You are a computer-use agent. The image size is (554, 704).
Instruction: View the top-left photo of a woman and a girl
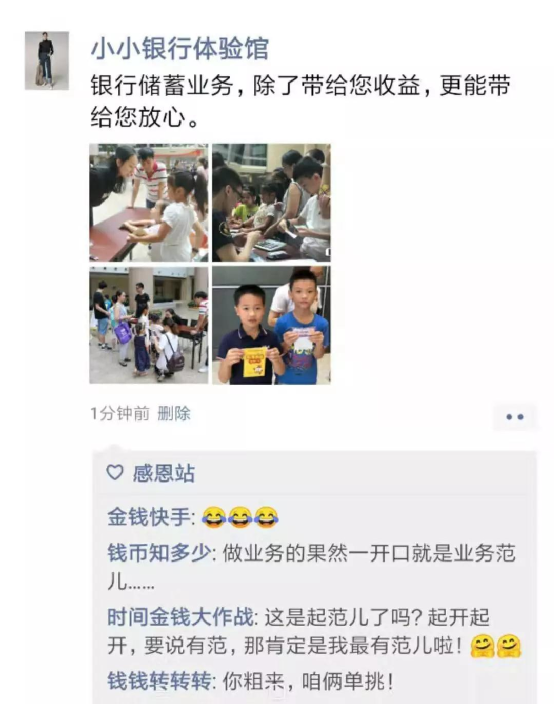pos(149,202)
